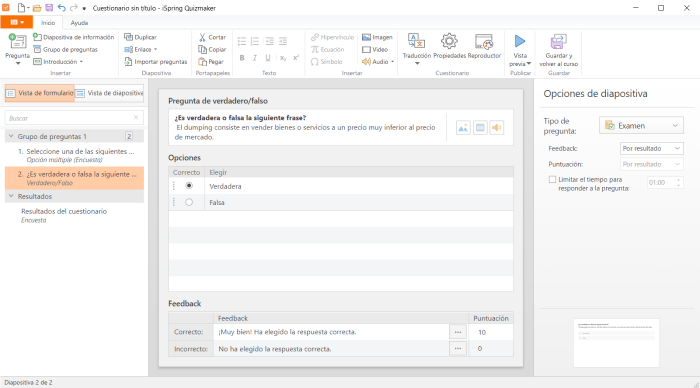Enable Limitar el tiempo para responder checkbox

pos(552,179)
